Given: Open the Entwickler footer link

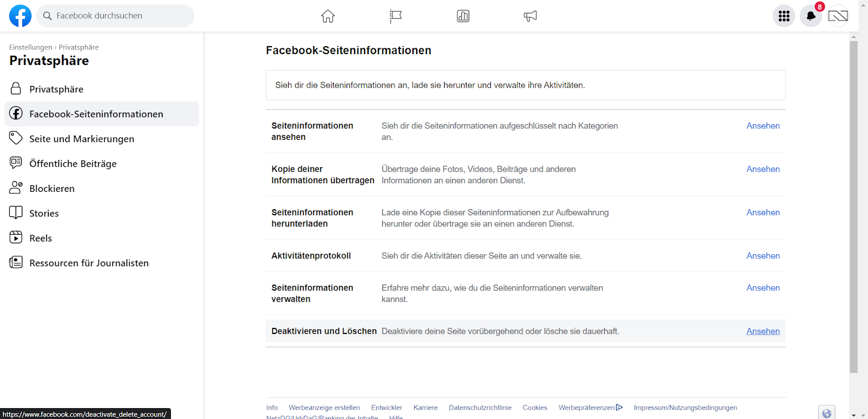Looking at the screenshot, I should [387, 408].
